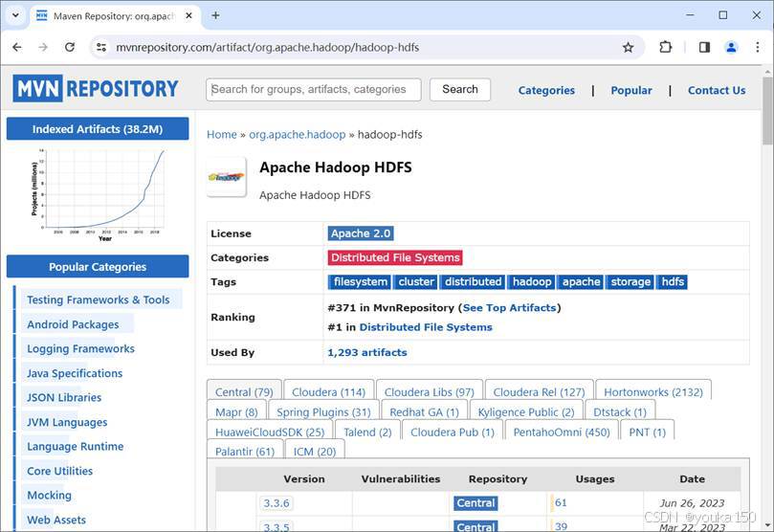
Task: Open the tab search dropdown arrow
Action: (16, 15)
